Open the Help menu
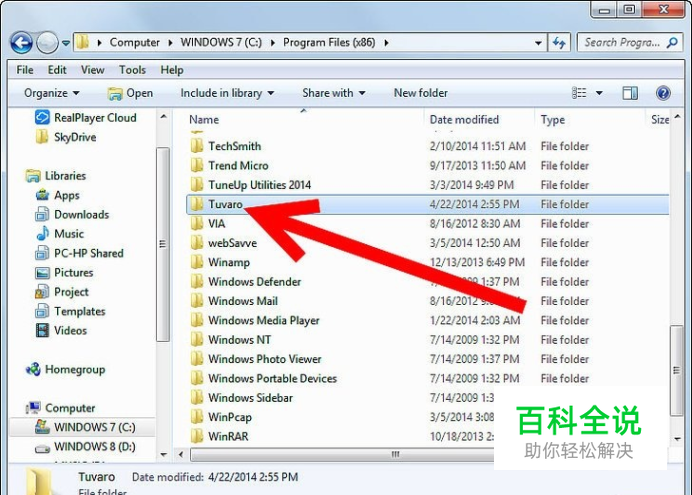 click(x=172, y=70)
